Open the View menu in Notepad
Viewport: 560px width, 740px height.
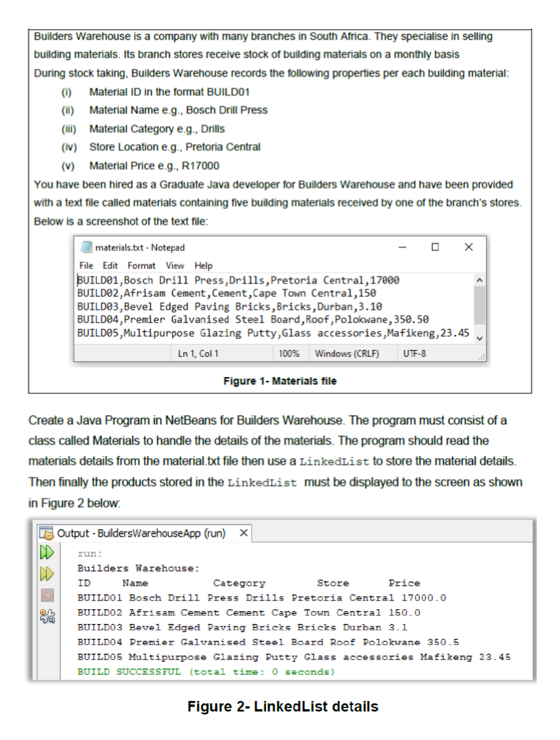pos(175,266)
